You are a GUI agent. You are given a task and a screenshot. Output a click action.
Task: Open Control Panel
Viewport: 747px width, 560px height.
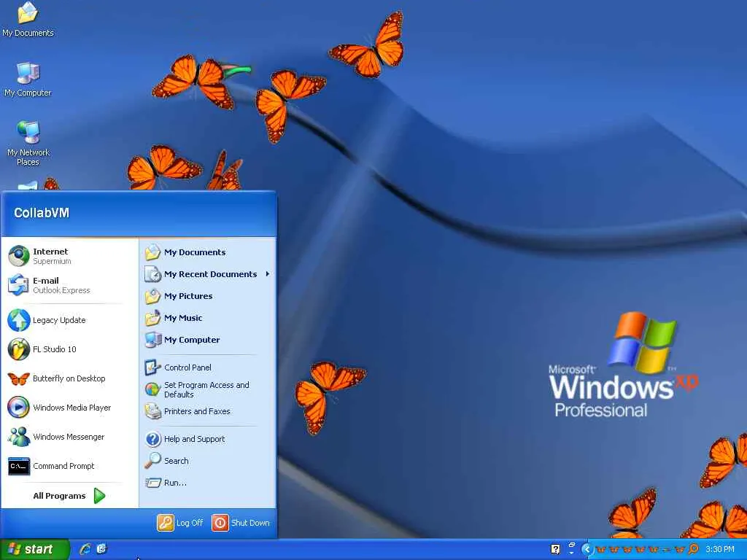coord(208,367)
